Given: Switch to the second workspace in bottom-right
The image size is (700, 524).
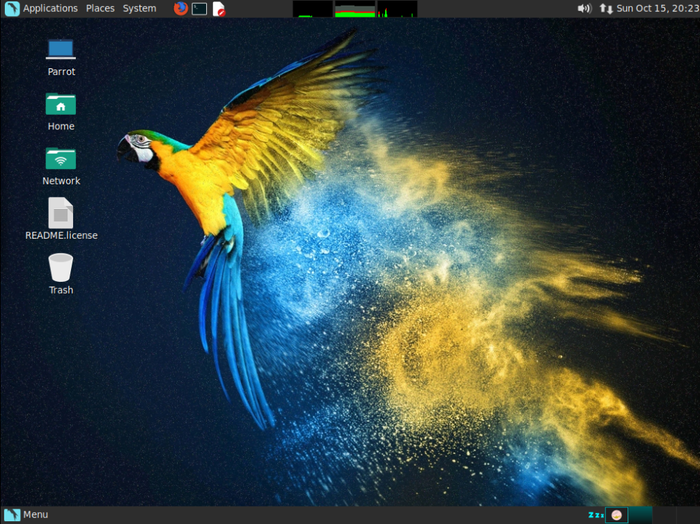Looking at the screenshot, I should tap(641, 515).
